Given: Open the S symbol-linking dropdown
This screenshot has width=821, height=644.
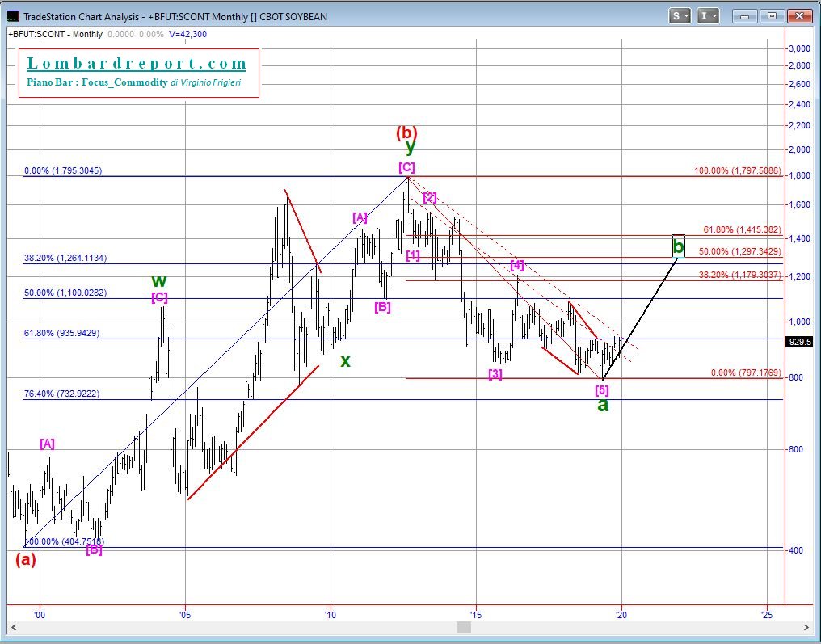Looking at the screenshot, I should click(679, 16).
